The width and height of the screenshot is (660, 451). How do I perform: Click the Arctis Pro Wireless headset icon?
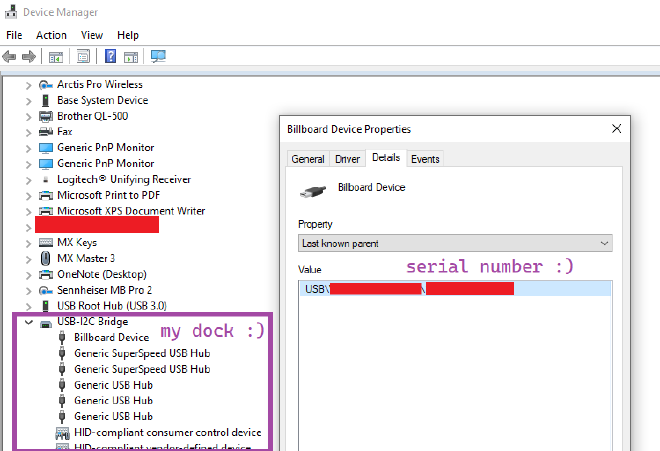tap(45, 85)
